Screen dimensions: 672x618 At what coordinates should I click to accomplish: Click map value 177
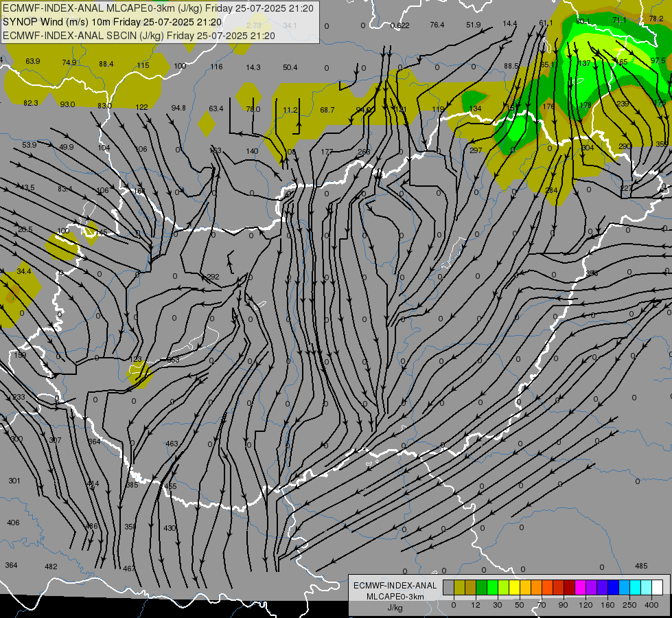pyautogui.click(x=327, y=152)
